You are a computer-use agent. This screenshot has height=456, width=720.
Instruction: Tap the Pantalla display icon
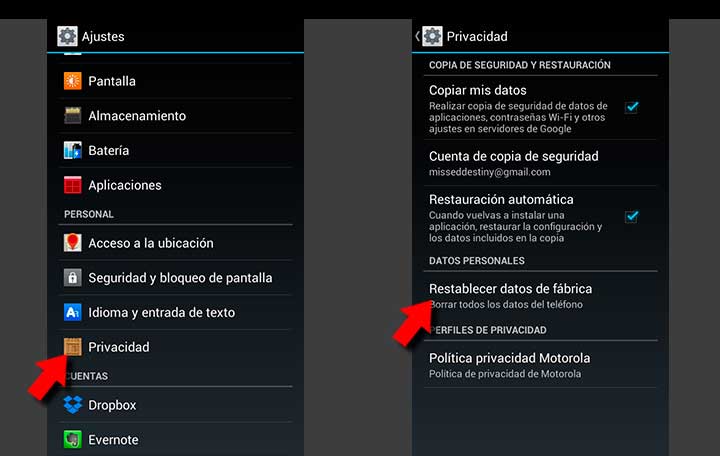73,81
